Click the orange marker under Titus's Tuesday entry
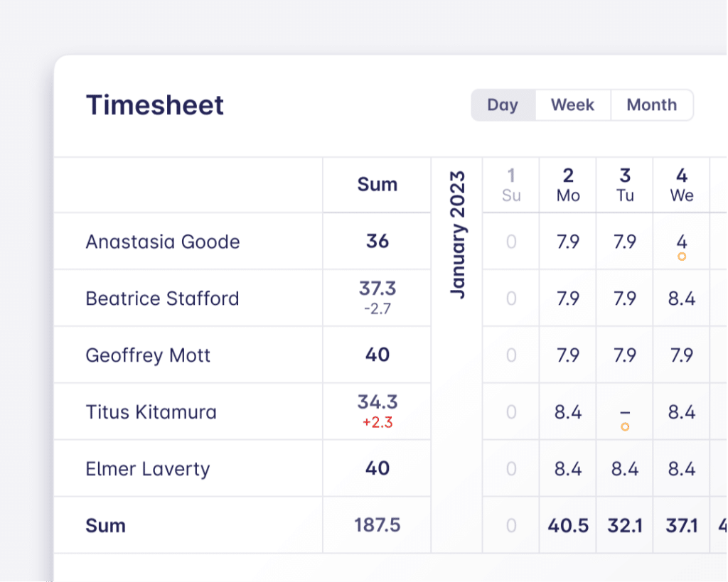 (x=625, y=427)
